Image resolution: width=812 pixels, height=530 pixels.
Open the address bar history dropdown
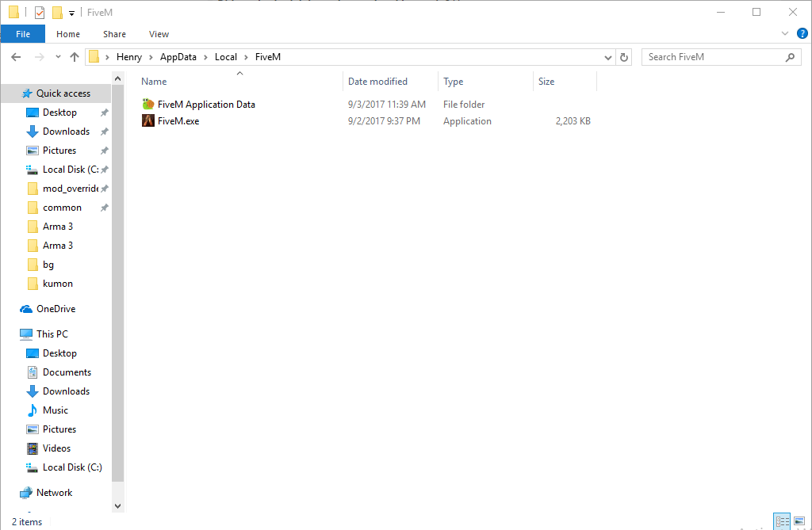(608, 58)
